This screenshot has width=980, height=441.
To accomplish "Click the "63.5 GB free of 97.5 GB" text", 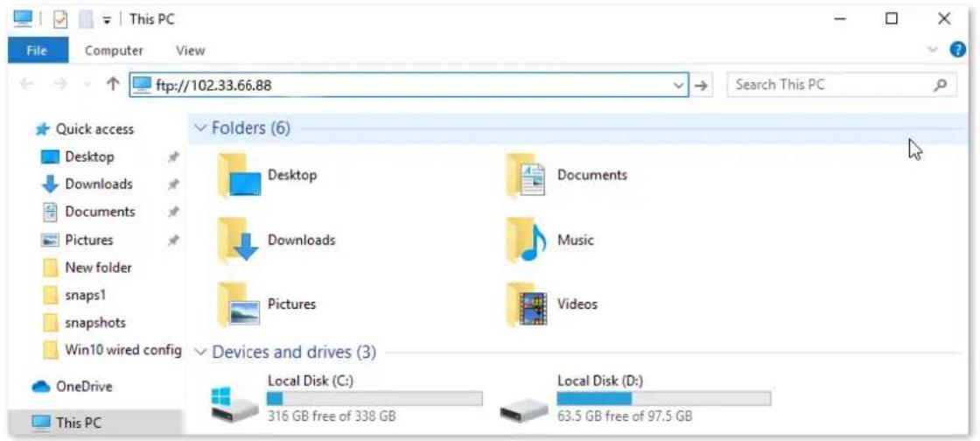I will coord(625,416).
